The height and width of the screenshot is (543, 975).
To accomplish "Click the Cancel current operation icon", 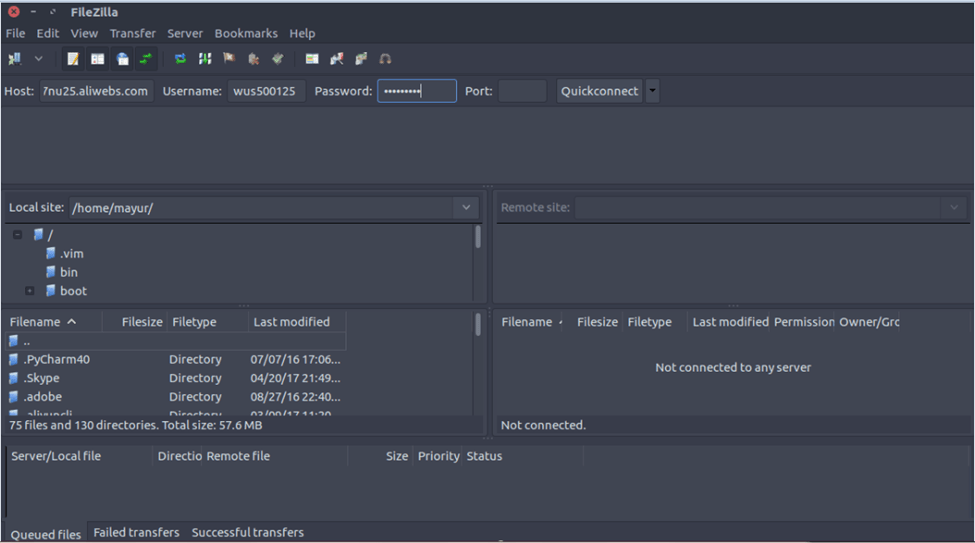I will [229, 59].
